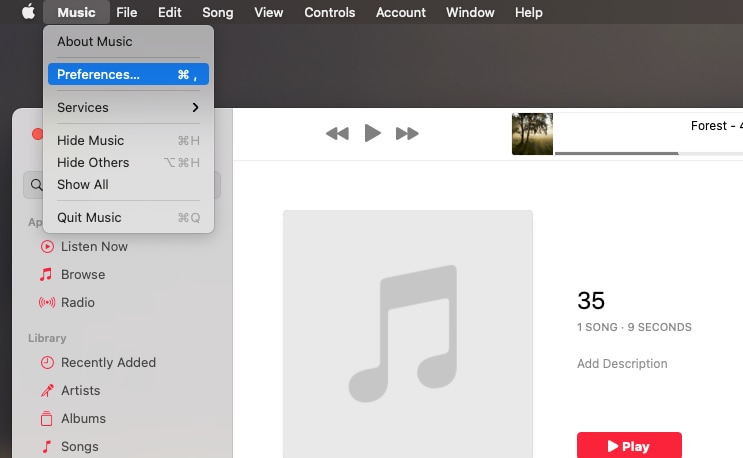
Task: Choose Quit Music
Action: pyautogui.click(x=128, y=217)
